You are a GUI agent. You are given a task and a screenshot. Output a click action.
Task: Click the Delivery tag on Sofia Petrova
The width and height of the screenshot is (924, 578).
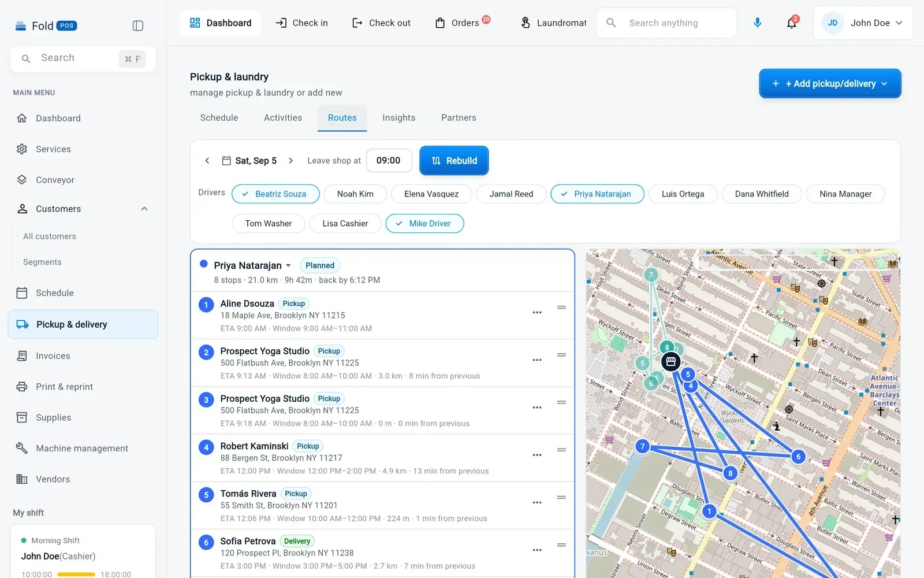click(x=297, y=542)
